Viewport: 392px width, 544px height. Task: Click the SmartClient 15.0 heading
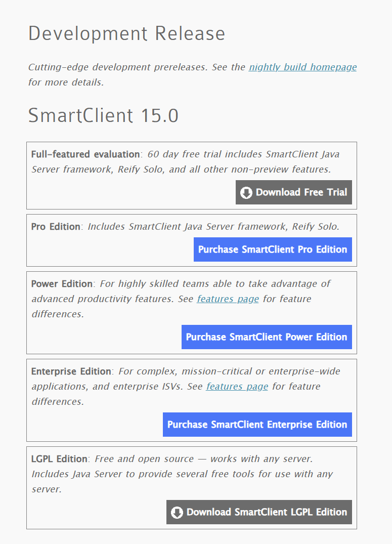pos(103,116)
